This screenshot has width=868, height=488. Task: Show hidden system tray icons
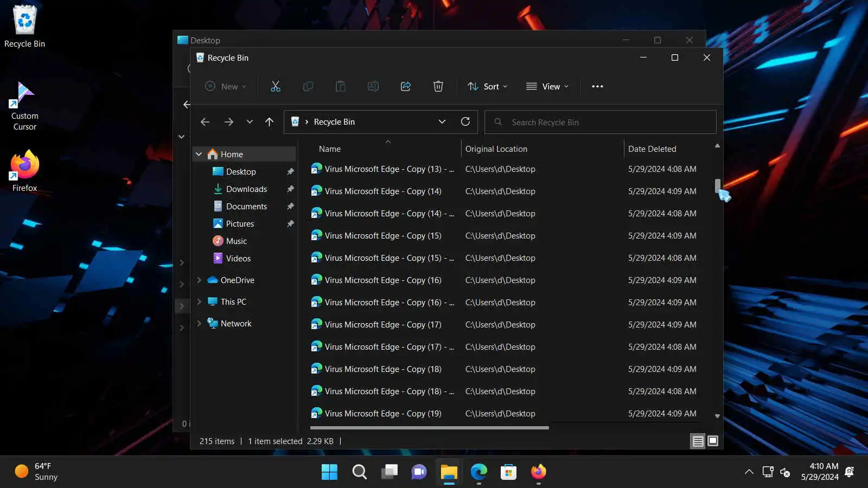(x=749, y=472)
